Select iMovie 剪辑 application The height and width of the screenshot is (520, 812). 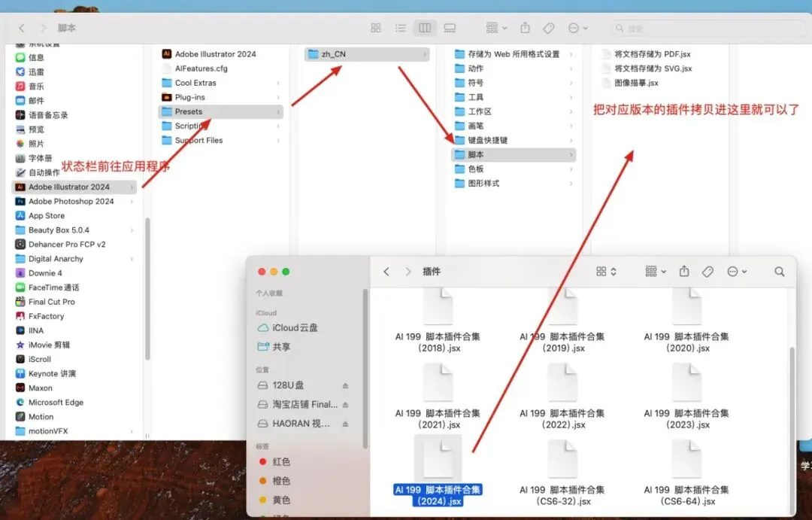74,345
